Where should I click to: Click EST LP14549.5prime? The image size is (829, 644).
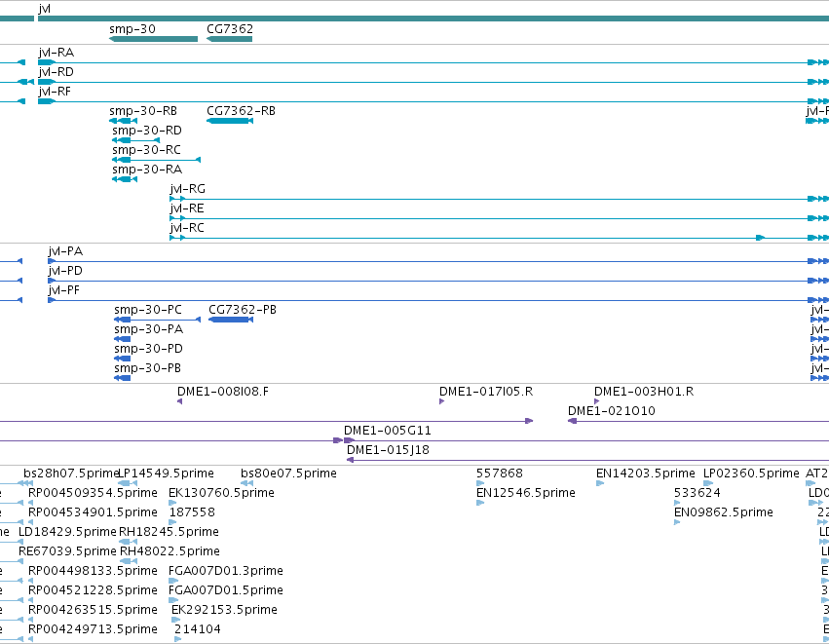(x=166, y=474)
